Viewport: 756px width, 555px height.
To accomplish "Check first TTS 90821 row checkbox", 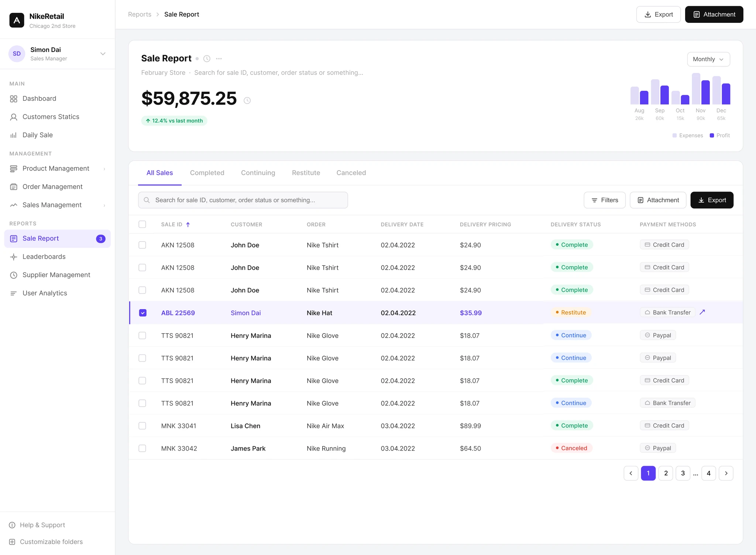I will 142,335.
